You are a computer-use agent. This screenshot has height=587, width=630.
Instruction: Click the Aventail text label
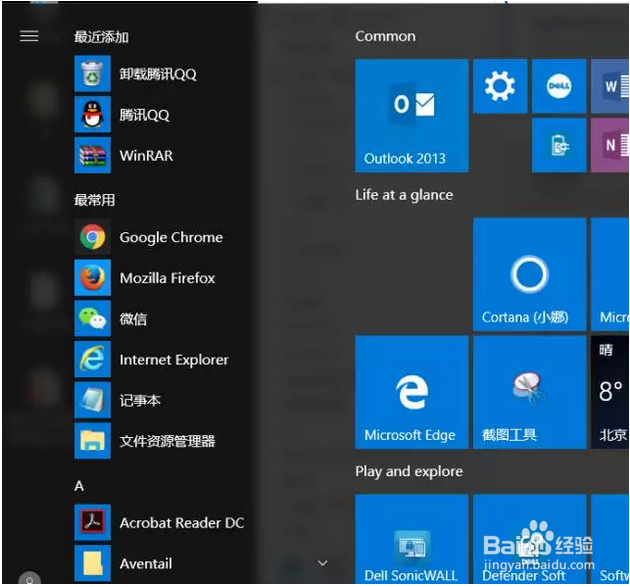(146, 564)
